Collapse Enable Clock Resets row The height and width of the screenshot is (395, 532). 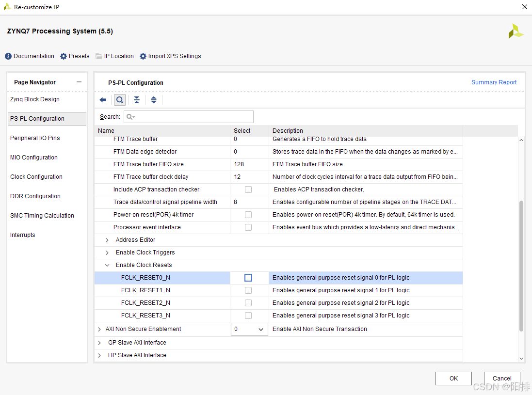(107, 265)
